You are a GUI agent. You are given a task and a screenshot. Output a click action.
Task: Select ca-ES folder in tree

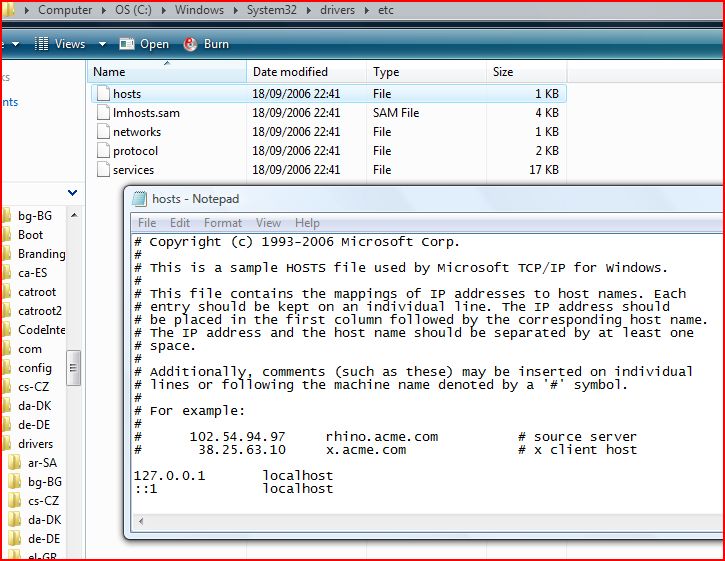click(x=32, y=273)
